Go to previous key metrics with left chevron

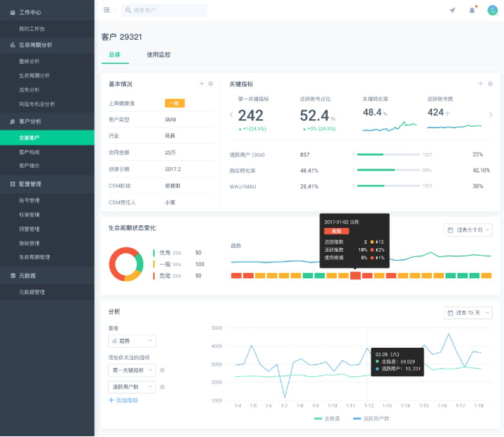click(231, 115)
